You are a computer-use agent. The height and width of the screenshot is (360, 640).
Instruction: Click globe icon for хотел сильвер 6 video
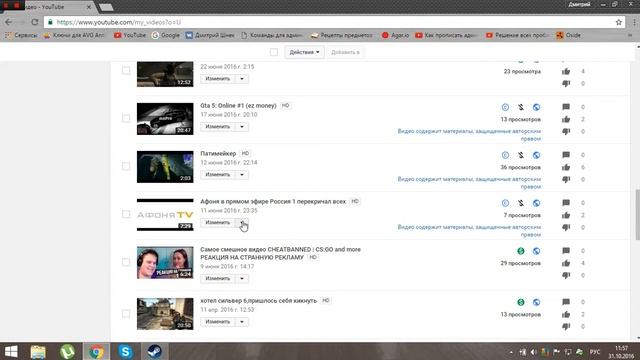[536, 302]
